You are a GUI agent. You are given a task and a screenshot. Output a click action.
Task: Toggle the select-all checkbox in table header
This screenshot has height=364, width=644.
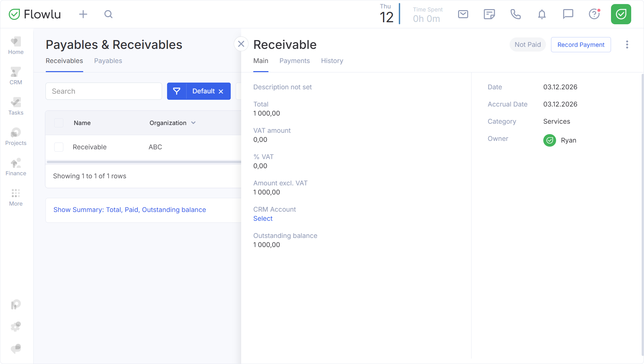59,123
